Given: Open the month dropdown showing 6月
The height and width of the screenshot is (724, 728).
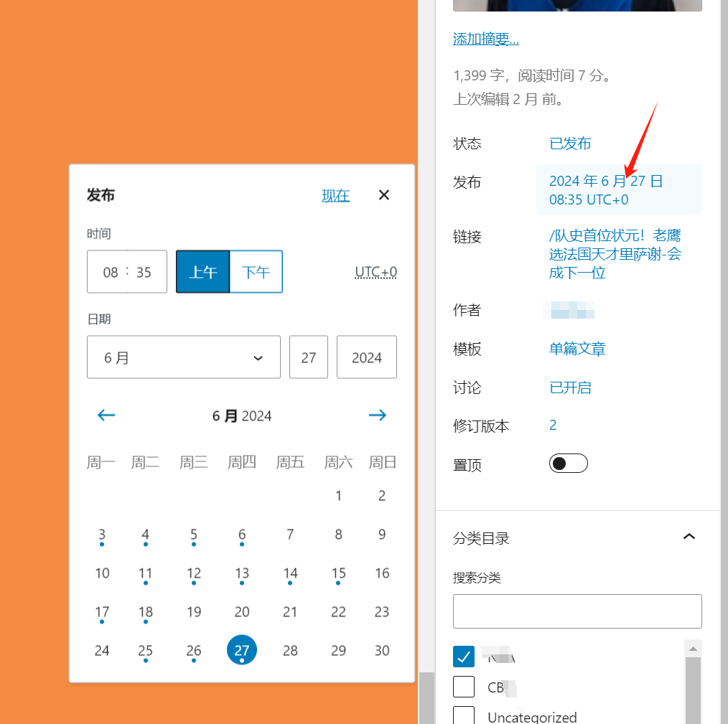Looking at the screenshot, I should pyautogui.click(x=183, y=357).
